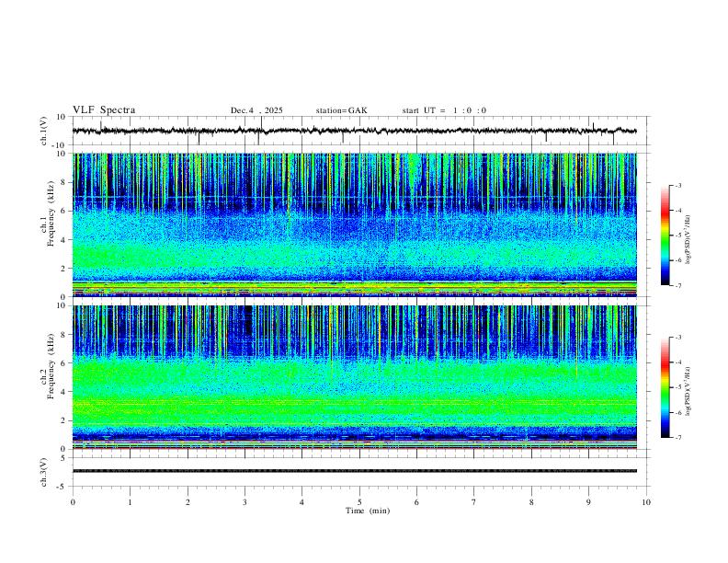The width and height of the screenshot is (728, 563).
Task: Click the "ch.1(V)" waveform axis label
Action: [44, 131]
